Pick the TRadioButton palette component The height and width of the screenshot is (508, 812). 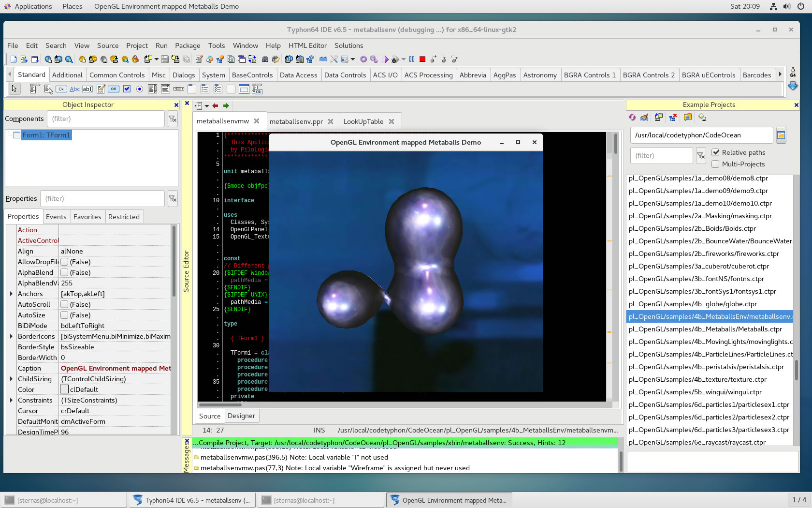click(x=140, y=89)
